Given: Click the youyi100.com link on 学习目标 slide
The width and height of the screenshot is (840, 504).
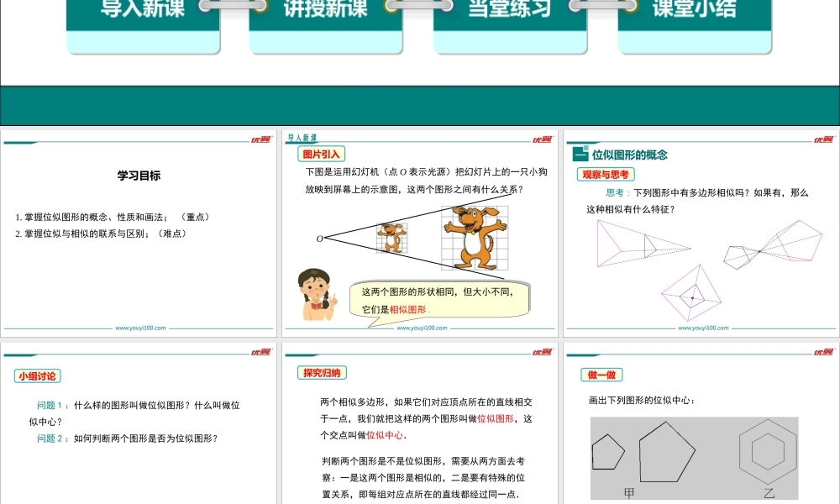Looking at the screenshot, I should (140, 328).
